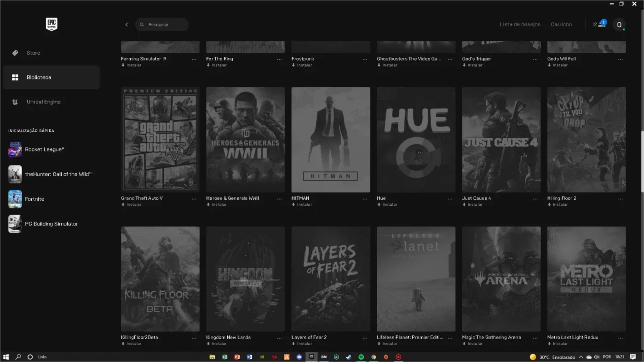Open the Unreal Engine section
The width and height of the screenshot is (644, 362).
click(x=51, y=102)
